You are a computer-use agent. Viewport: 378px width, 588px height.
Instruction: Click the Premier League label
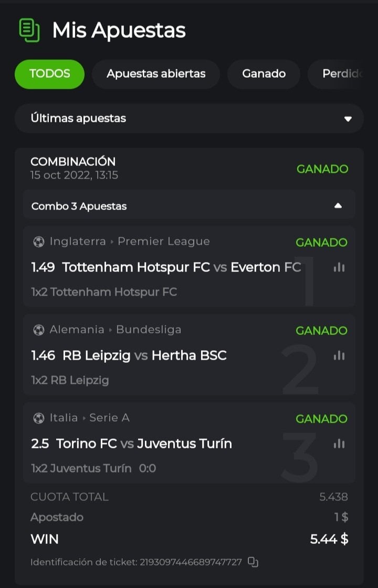click(163, 241)
